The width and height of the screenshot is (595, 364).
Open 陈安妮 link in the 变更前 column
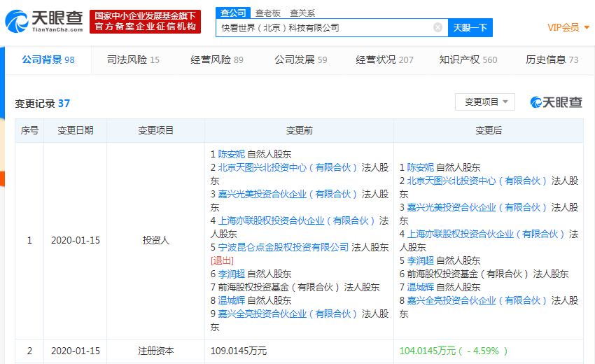point(232,153)
